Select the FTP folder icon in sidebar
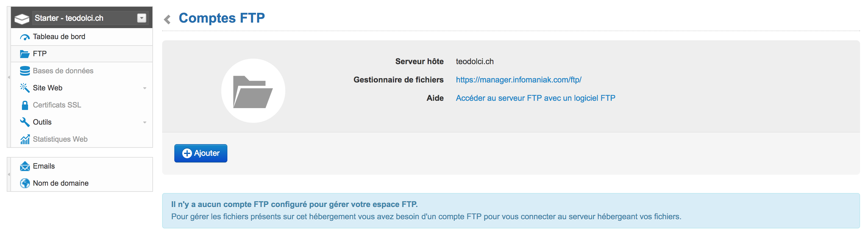This screenshot has width=868, height=237. 25,53
